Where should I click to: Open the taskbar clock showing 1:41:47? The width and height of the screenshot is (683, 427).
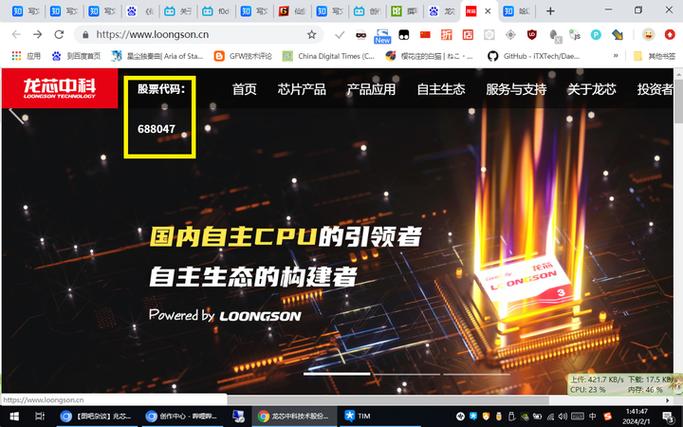pyautogui.click(x=636, y=417)
